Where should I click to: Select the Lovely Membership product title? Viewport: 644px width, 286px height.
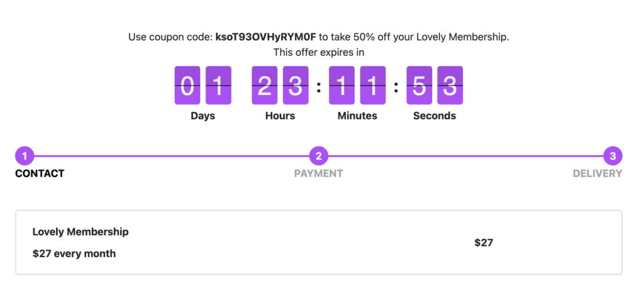(x=80, y=232)
